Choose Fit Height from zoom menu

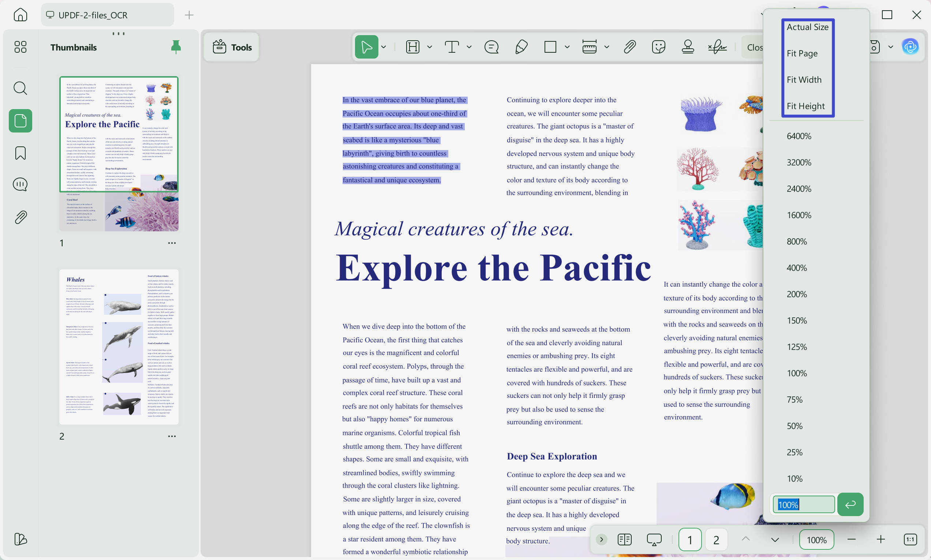tap(806, 107)
